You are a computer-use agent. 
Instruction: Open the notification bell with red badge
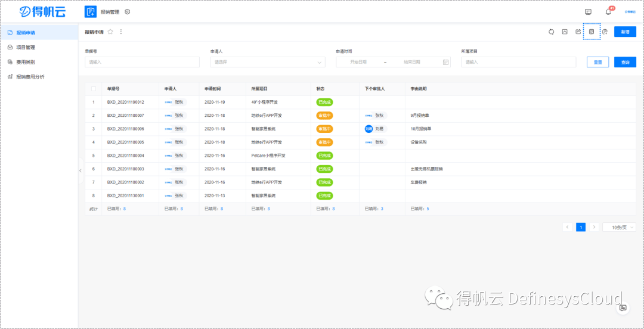click(x=608, y=12)
